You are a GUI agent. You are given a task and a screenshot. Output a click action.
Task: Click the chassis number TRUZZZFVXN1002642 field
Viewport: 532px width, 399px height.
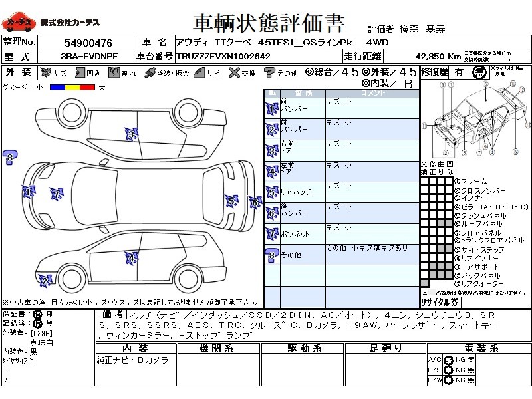pyautogui.click(x=223, y=56)
